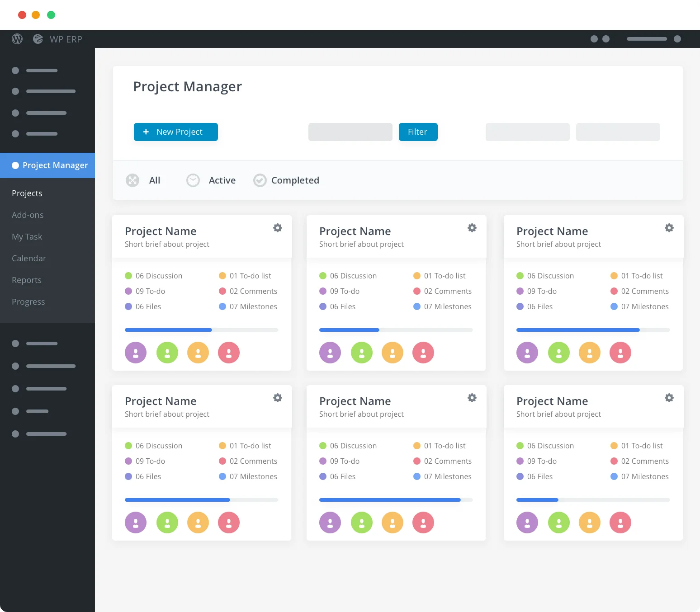Open gear menu on top-right project card
The height and width of the screenshot is (612, 700).
pyautogui.click(x=669, y=228)
